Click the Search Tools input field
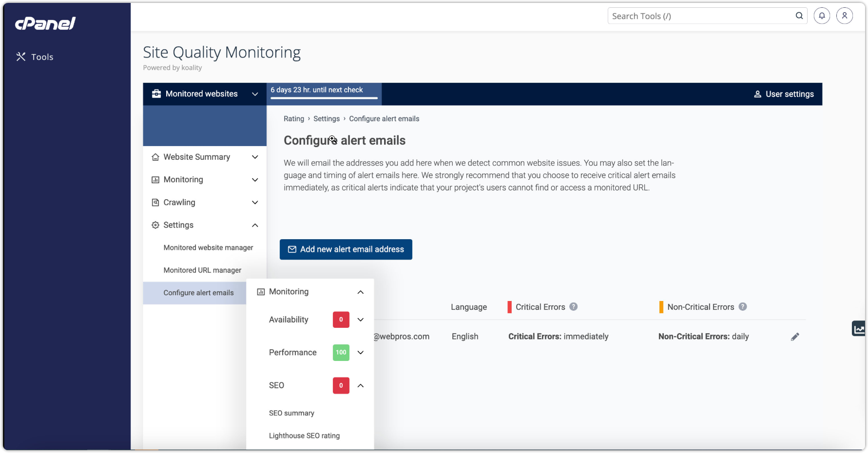 (x=701, y=16)
